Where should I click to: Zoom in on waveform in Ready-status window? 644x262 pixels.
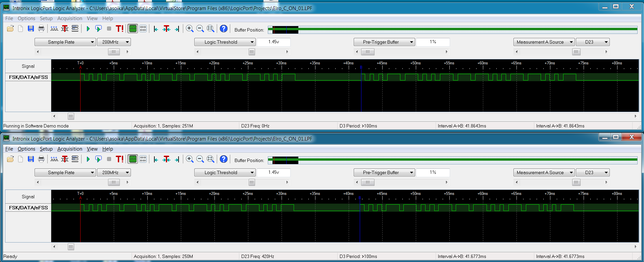coord(190,159)
